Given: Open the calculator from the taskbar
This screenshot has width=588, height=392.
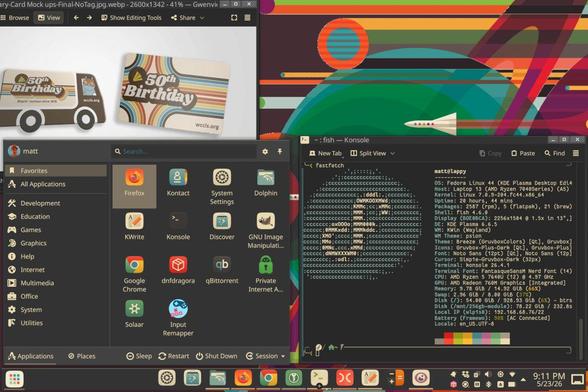Looking at the screenshot, I should point(396,378).
